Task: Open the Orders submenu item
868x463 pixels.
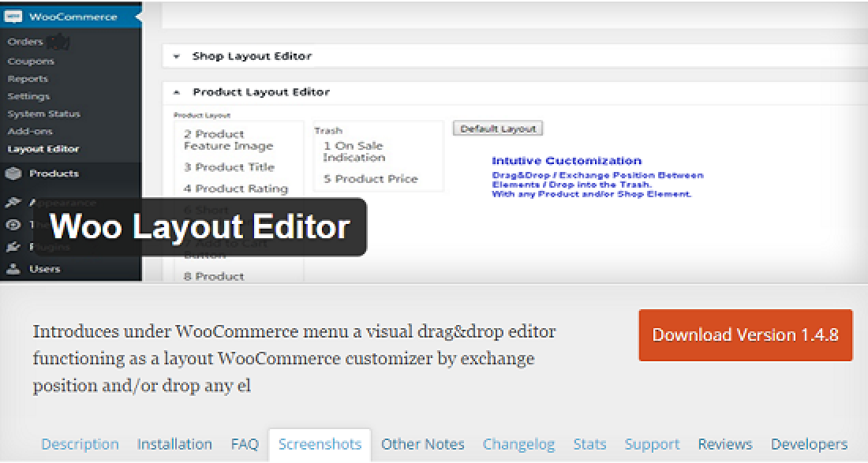Action: (x=25, y=42)
